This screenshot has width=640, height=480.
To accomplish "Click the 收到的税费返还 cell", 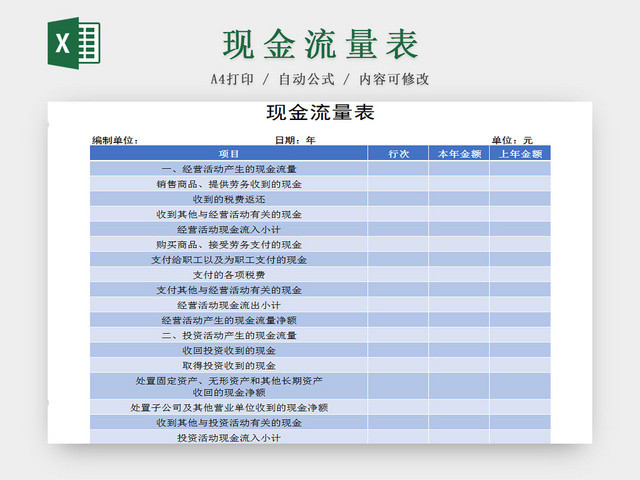I will click(229, 199).
